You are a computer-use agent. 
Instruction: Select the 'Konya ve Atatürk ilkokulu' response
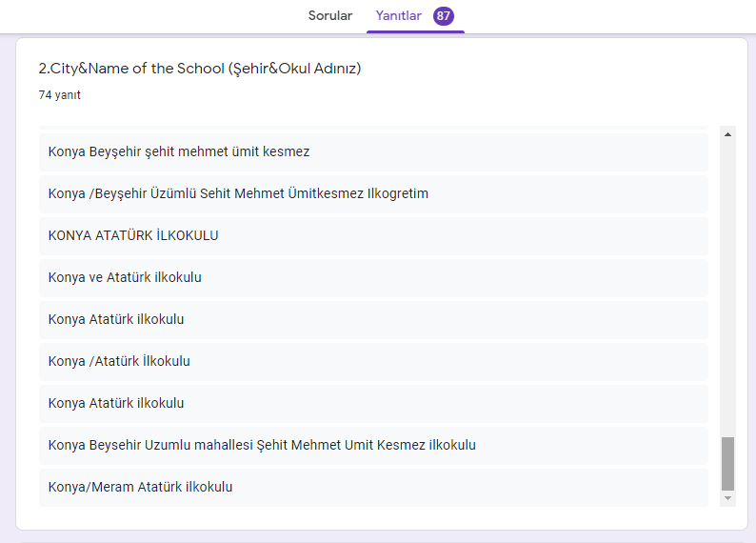125,277
